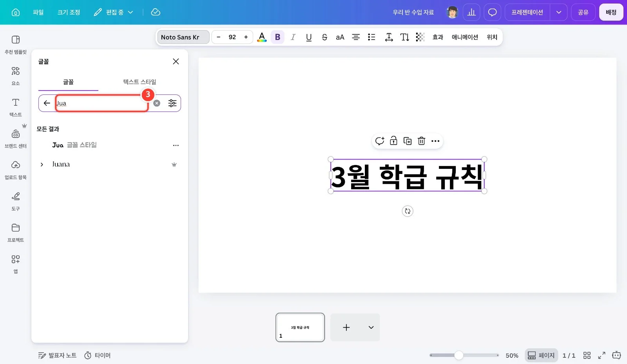Lock the selected text element
This screenshot has height=364, width=627.
tap(393, 141)
